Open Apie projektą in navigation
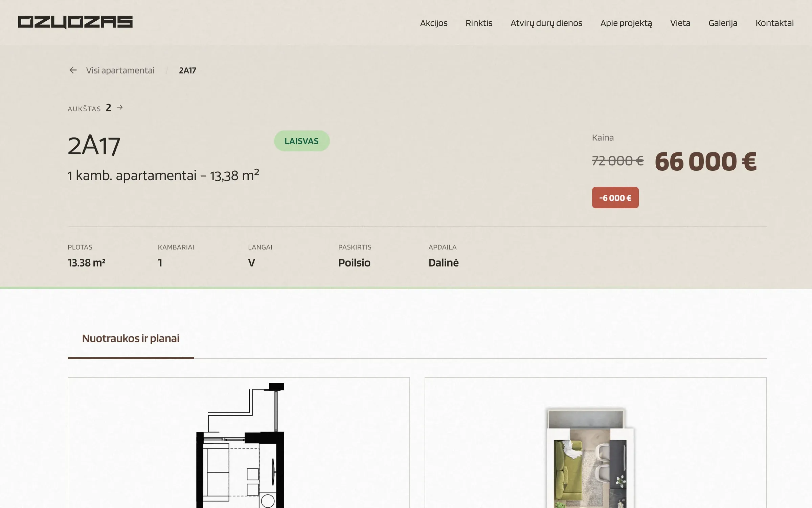The image size is (812, 508). click(626, 23)
